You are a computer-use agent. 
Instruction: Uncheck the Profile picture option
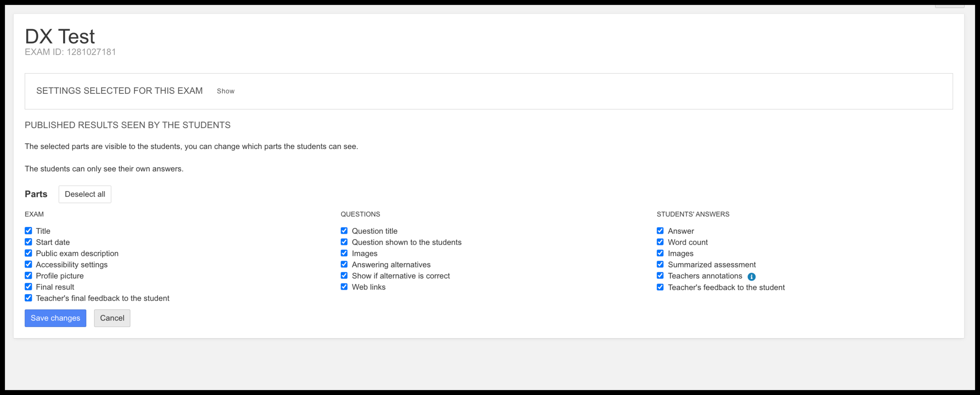pyautogui.click(x=28, y=275)
